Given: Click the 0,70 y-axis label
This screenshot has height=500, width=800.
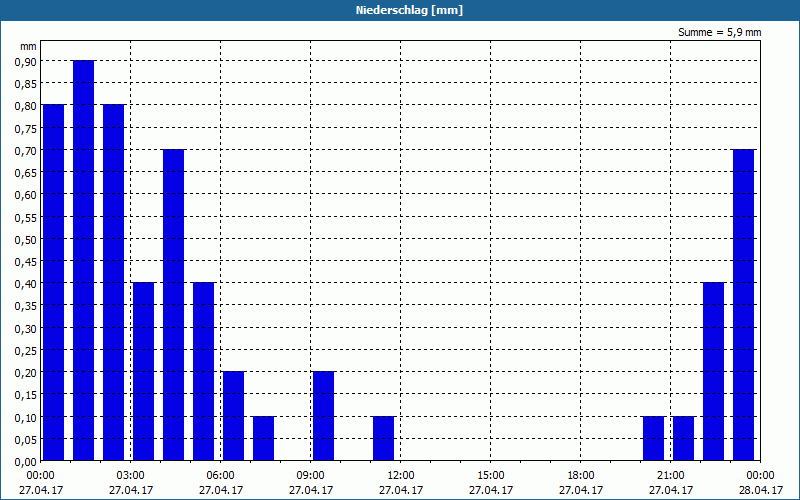Looking at the screenshot, I should tap(25, 150).
